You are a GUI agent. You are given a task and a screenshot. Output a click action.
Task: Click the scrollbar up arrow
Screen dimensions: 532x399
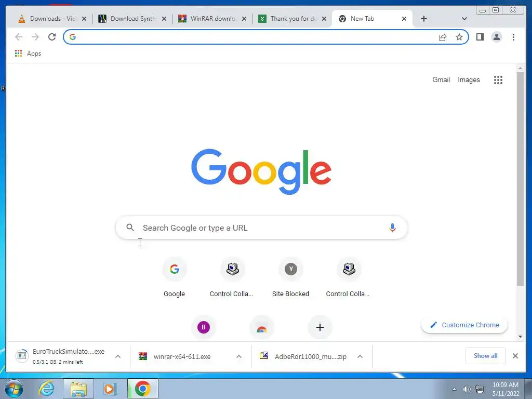point(520,69)
